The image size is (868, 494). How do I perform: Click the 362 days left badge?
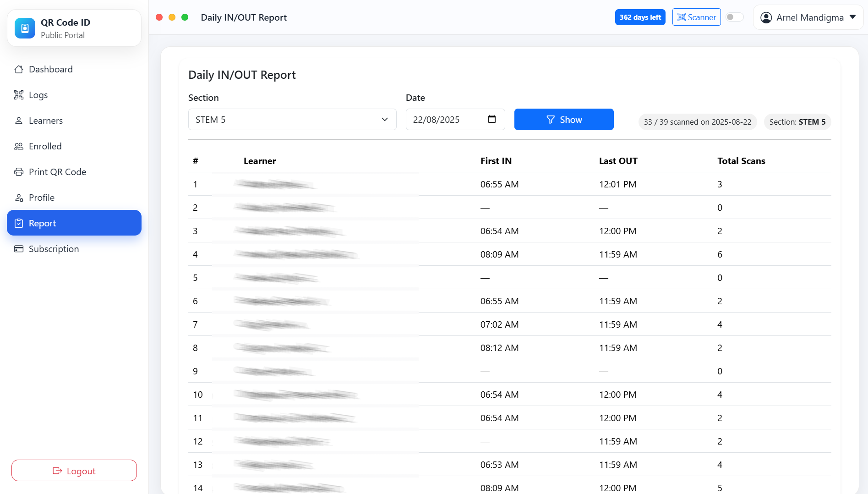(x=640, y=17)
